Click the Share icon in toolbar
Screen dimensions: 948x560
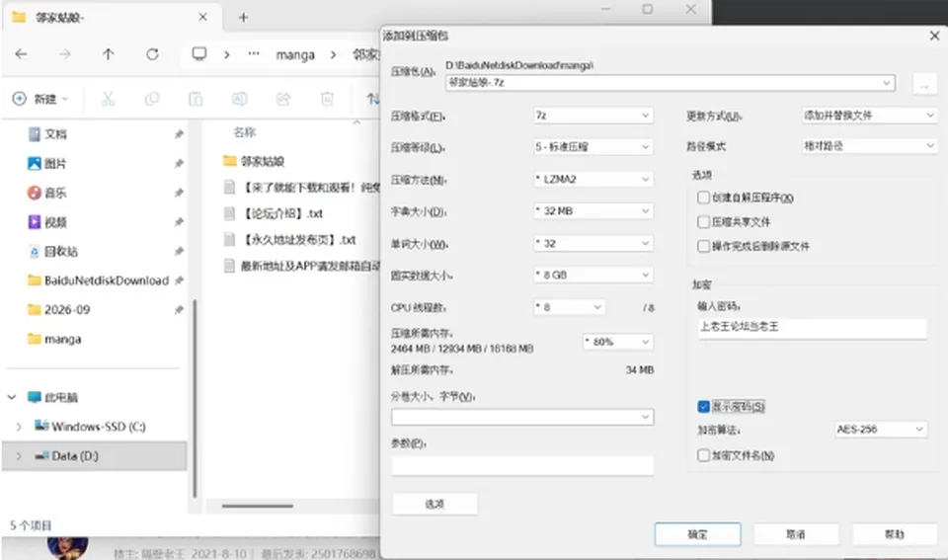(x=283, y=99)
